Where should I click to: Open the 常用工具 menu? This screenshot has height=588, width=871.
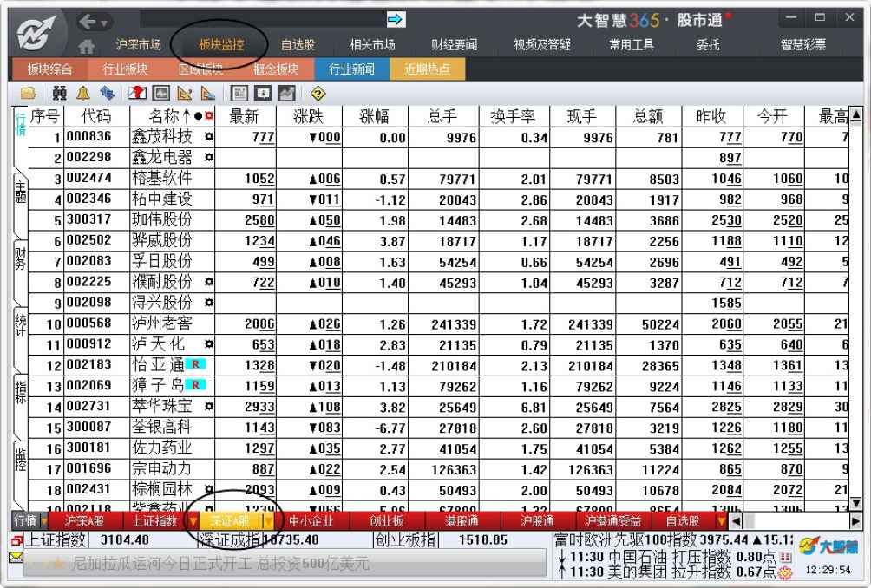[632, 44]
